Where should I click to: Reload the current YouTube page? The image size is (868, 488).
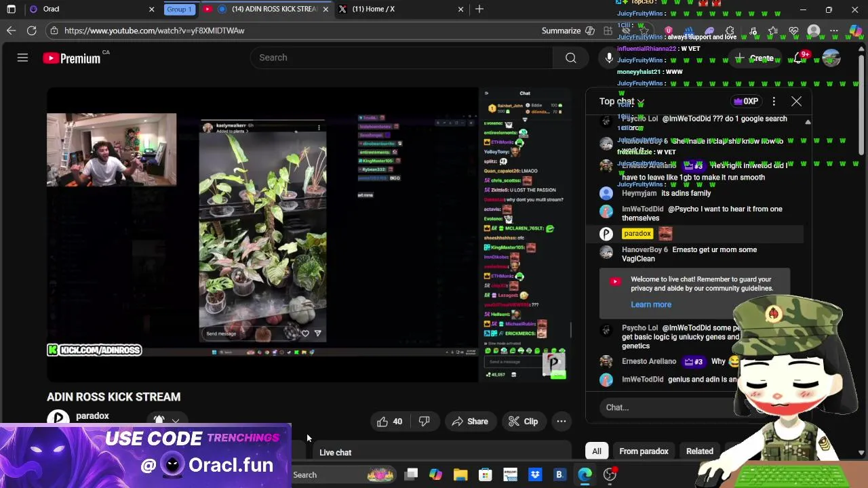pos(31,30)
